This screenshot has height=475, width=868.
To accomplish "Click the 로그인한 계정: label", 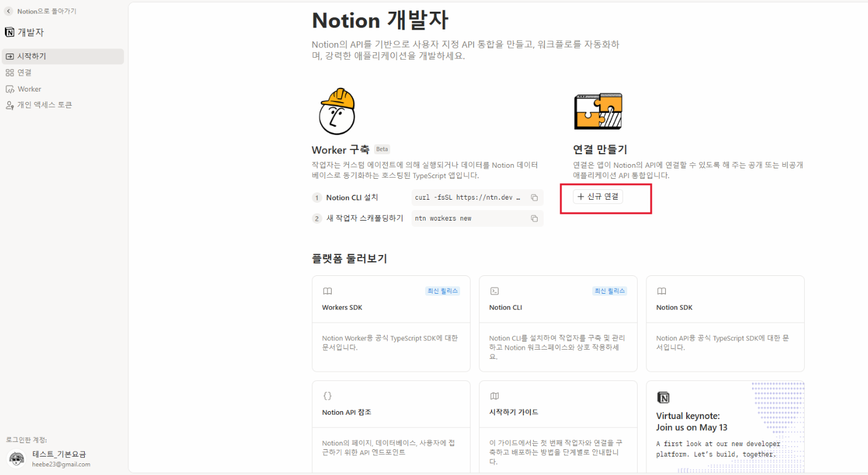I will click(x=26, y=440).
